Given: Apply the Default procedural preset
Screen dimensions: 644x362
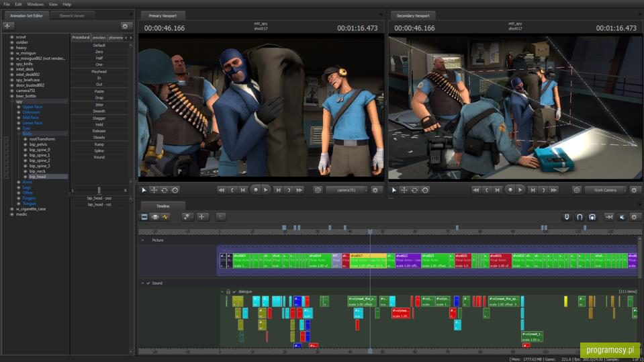Looking at the screenshot, I should click(99, 45).
